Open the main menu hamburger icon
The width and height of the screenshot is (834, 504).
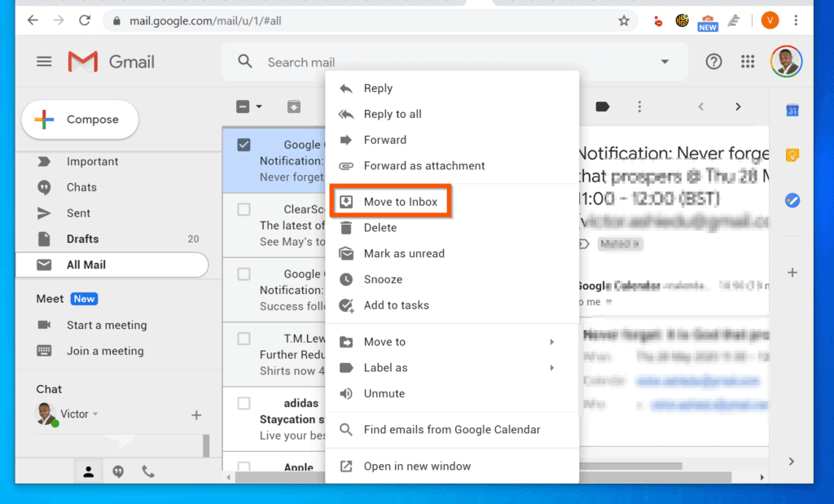click(44, 62)
